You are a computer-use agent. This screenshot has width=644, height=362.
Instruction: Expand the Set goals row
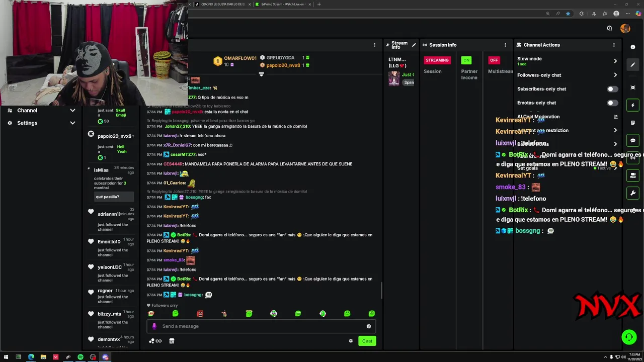pos(615,168)
